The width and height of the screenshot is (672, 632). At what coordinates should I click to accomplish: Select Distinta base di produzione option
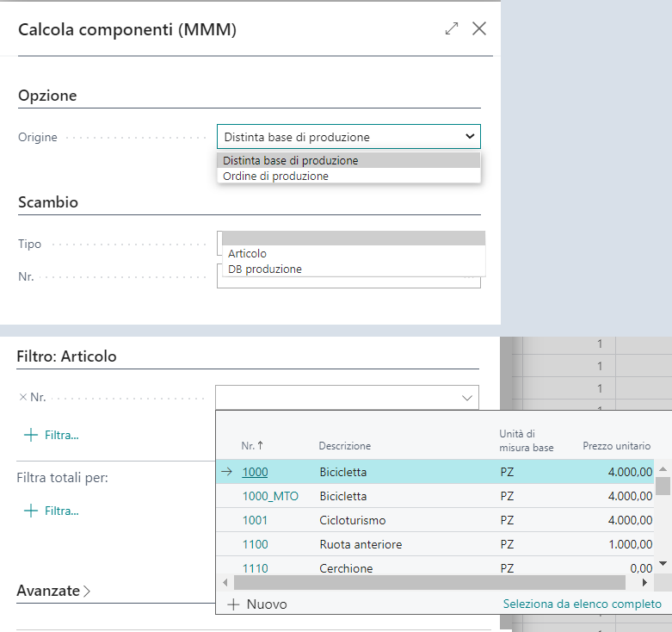[x=290, y=160]
